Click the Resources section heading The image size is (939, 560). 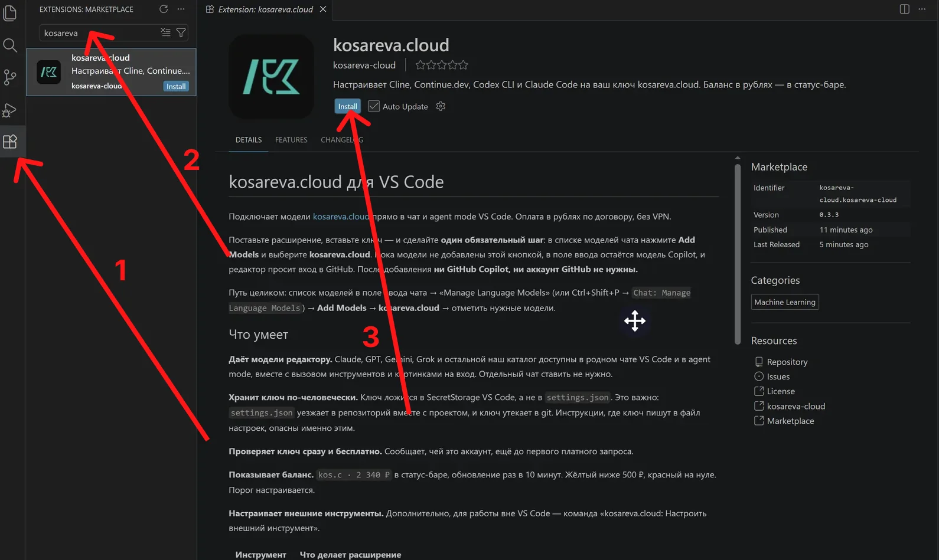click(774, 340)
